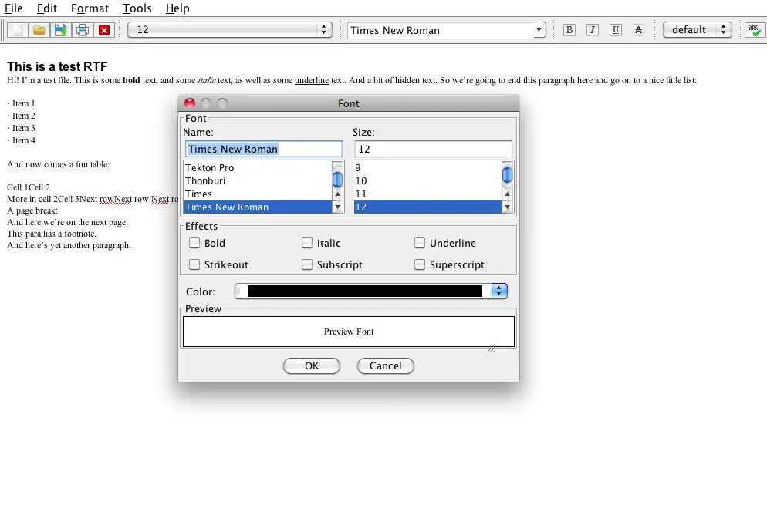
Task: Click the New document toolbar icon
Action: point(17,30)
